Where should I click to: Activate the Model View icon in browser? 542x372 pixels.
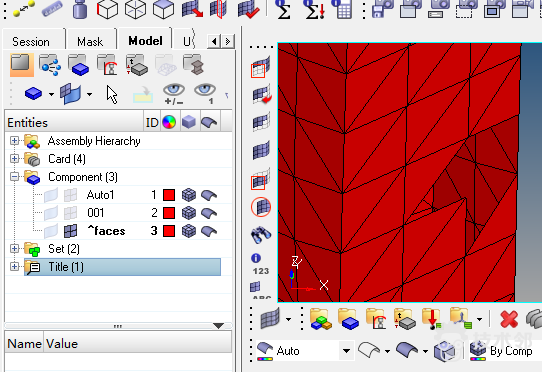coord(22,65)
